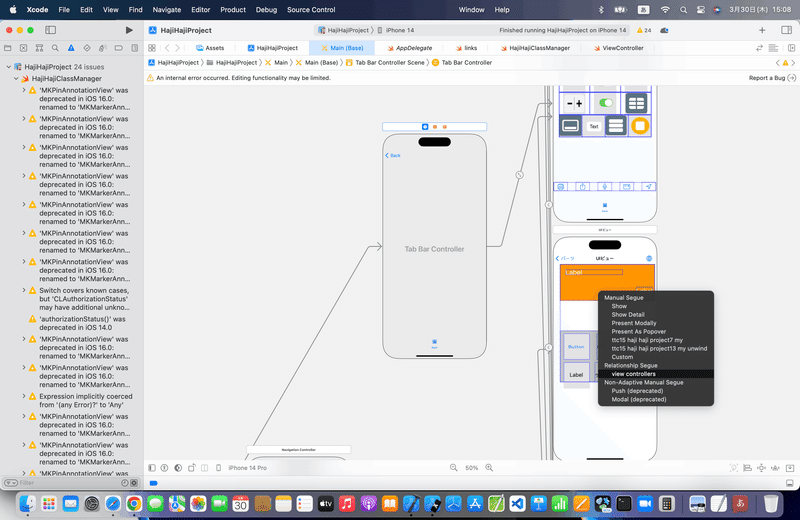Switch to the links tab
Viewport: 800px width, 520px height.
466,48
